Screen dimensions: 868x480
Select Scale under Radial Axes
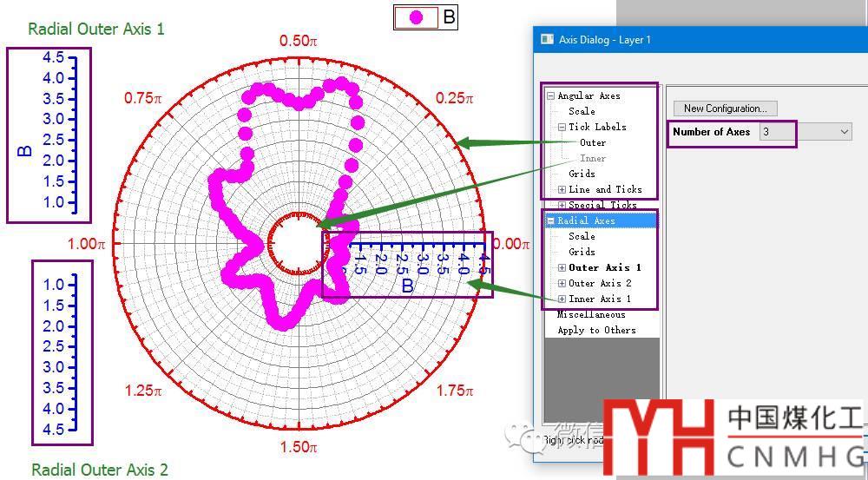582,236
